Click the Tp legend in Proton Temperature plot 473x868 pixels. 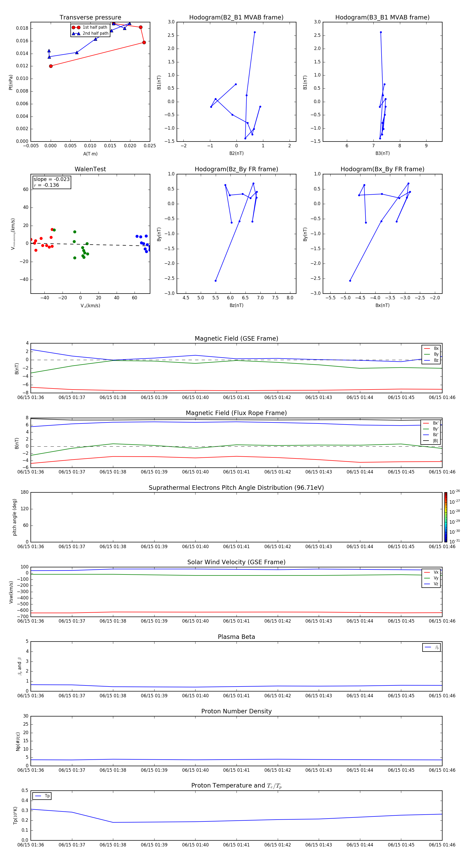pos(42,796)
